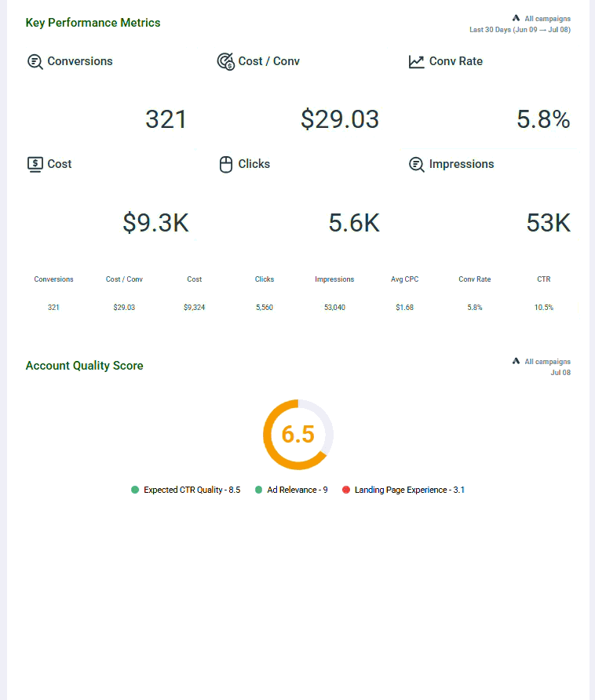The image size is (595, 700).
Task: Click the green Expected CTR Quality legend dot
Action: coord(135,490)
